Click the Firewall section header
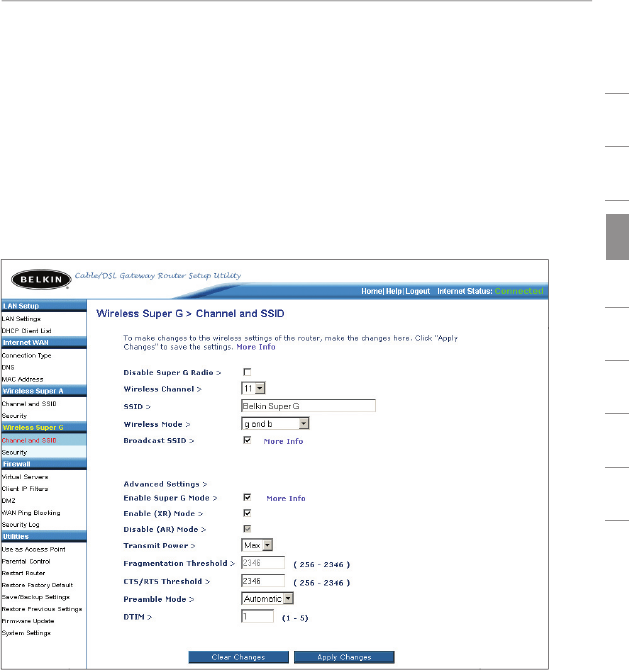 (44, 464)
